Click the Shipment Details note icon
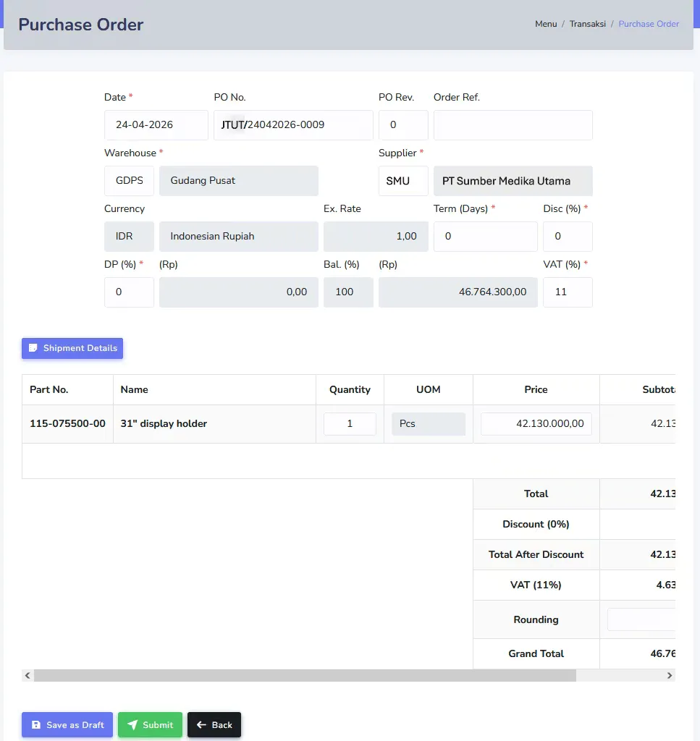This screenshot has height=741, width=700. pos(33,348)
